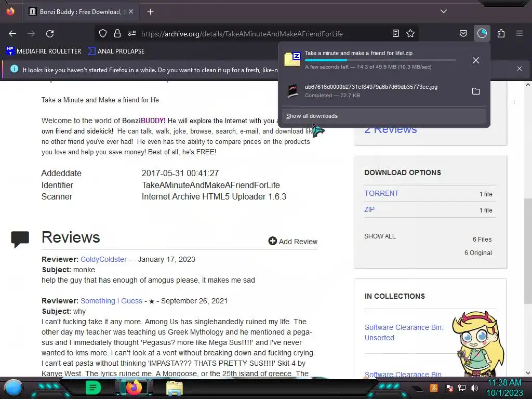532x399 pixels.
Task: Click SHOW ALL download files
Action: tap(380, 236)
